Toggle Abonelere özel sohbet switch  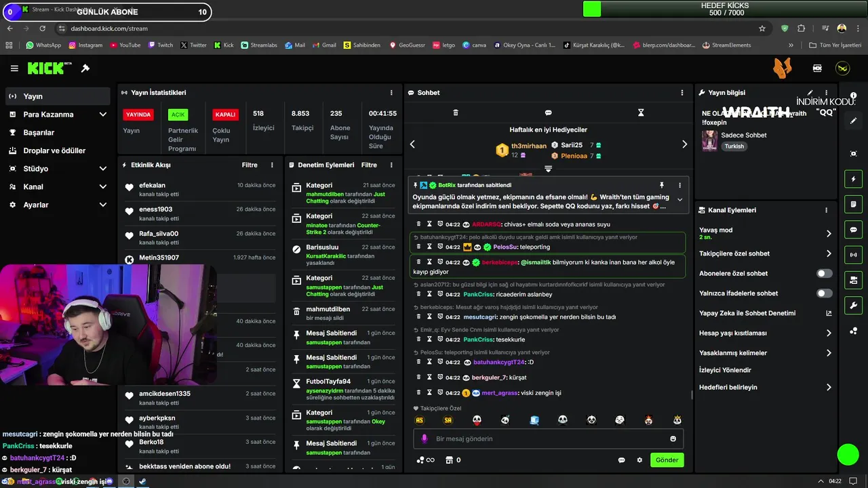coord(824,273)
